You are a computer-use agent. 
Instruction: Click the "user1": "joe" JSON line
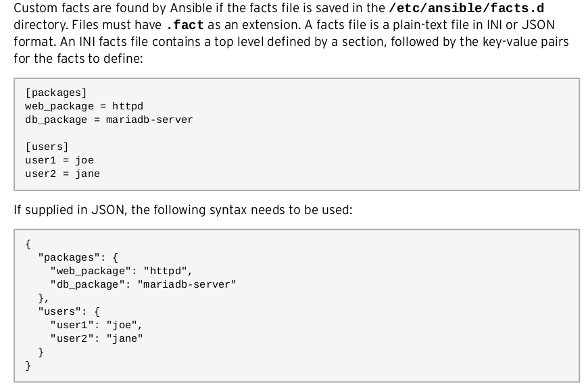click(x=96, y=325)
